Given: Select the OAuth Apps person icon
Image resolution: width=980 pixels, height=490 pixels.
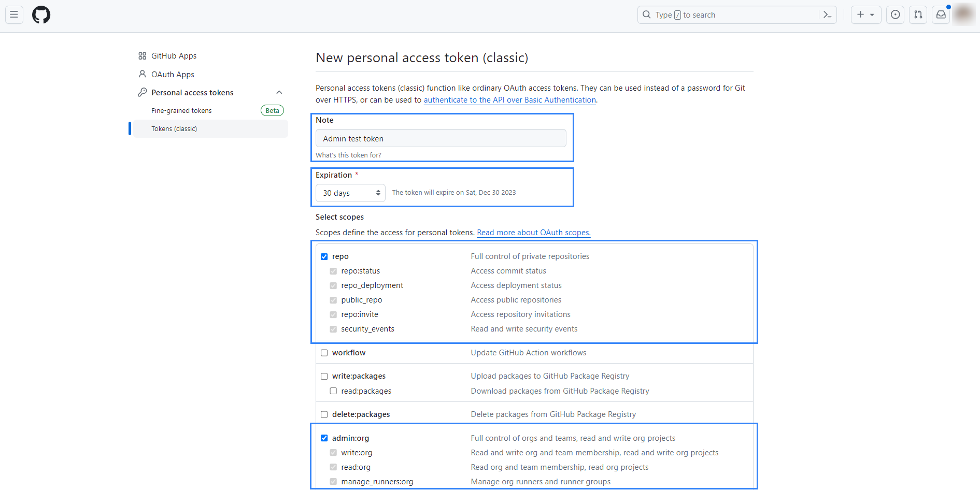Looking at the screenshot, I should pyautogui.click(x=143, y=74).
